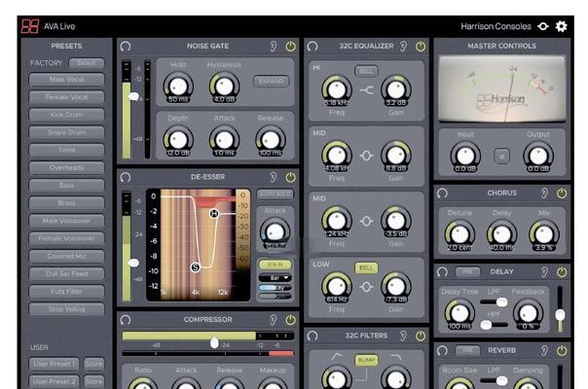Viewport: 588px width, 389px height.
Task: Toggle the Reverb power button
Action: [x=562, y=351]
